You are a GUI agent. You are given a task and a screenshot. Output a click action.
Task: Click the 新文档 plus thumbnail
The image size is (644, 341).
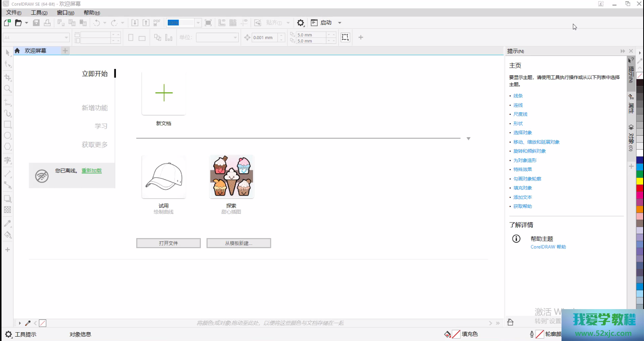(164, 93)
